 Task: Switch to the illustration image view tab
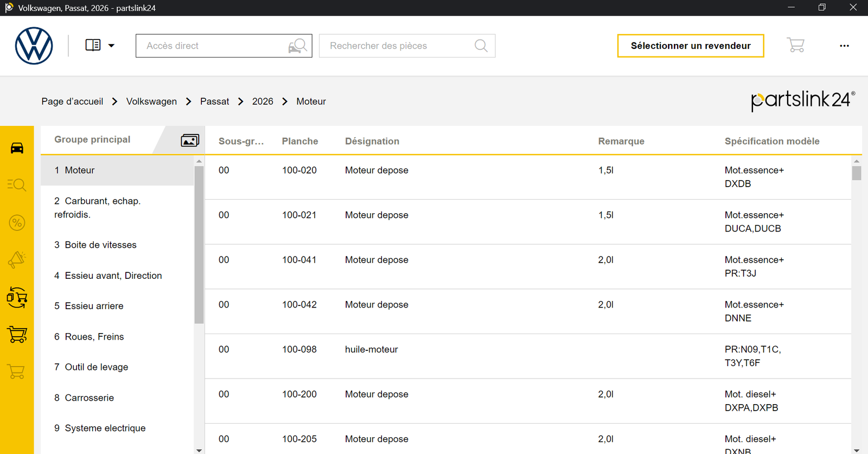pyautogui.click(x=190, y=140)
